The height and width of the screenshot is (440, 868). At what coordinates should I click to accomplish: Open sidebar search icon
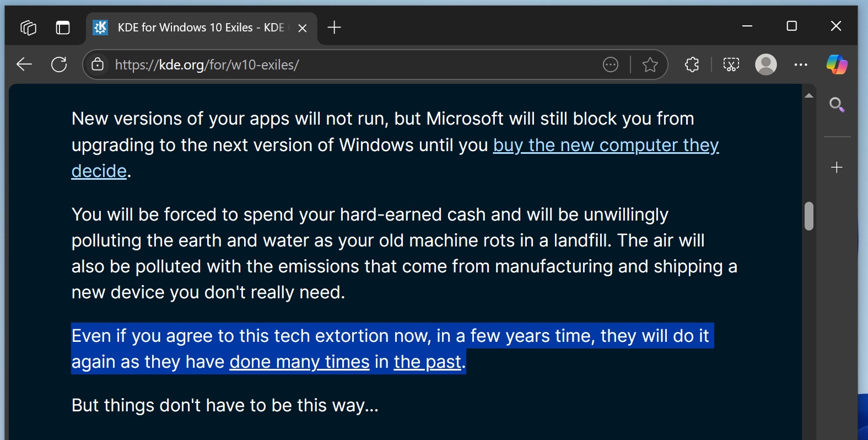(x=837, y=104)
